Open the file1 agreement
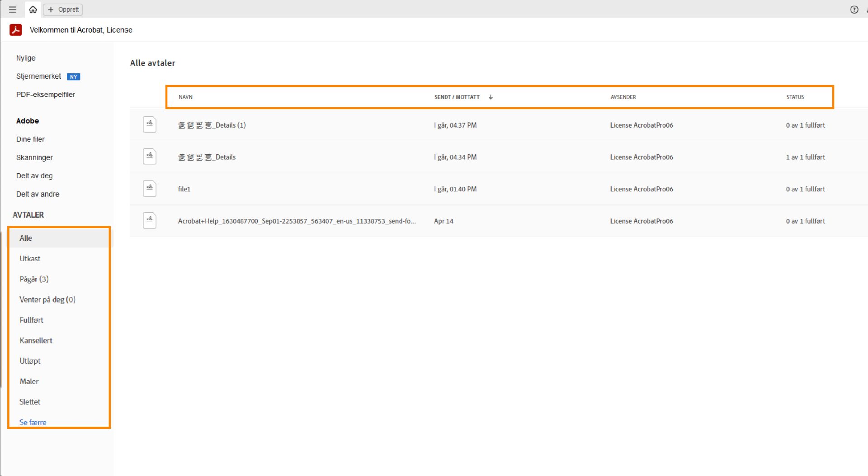868x476 pixels. 184,189
